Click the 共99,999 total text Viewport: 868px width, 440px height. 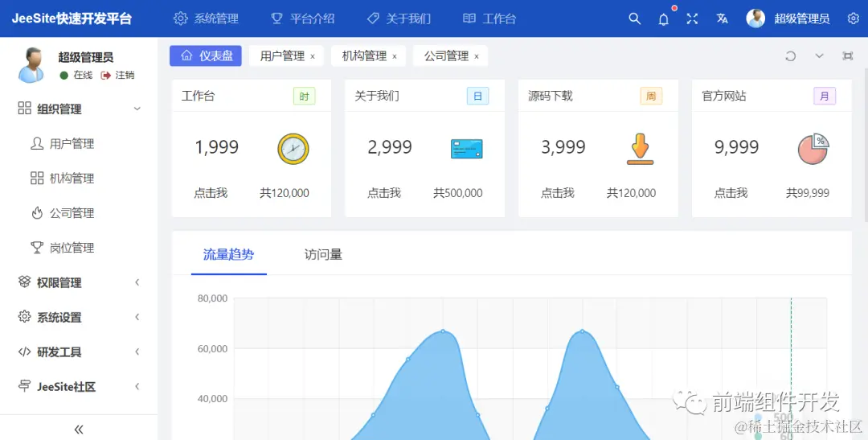coord(808,193)
